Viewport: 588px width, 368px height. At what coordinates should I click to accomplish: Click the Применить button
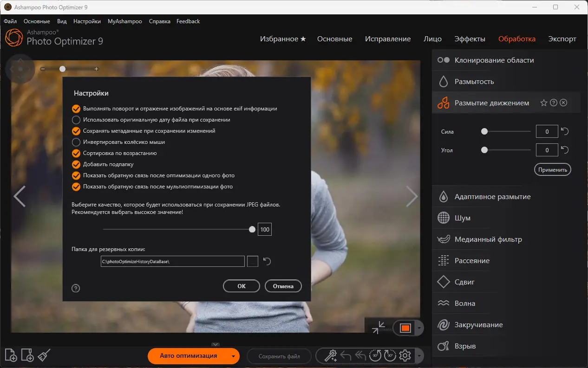553,169
